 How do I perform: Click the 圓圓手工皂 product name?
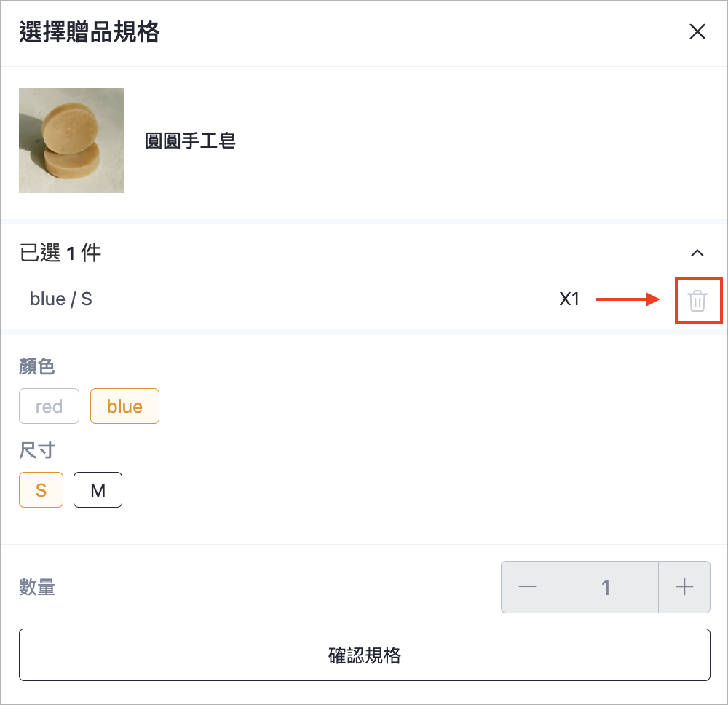coord(190,141)
